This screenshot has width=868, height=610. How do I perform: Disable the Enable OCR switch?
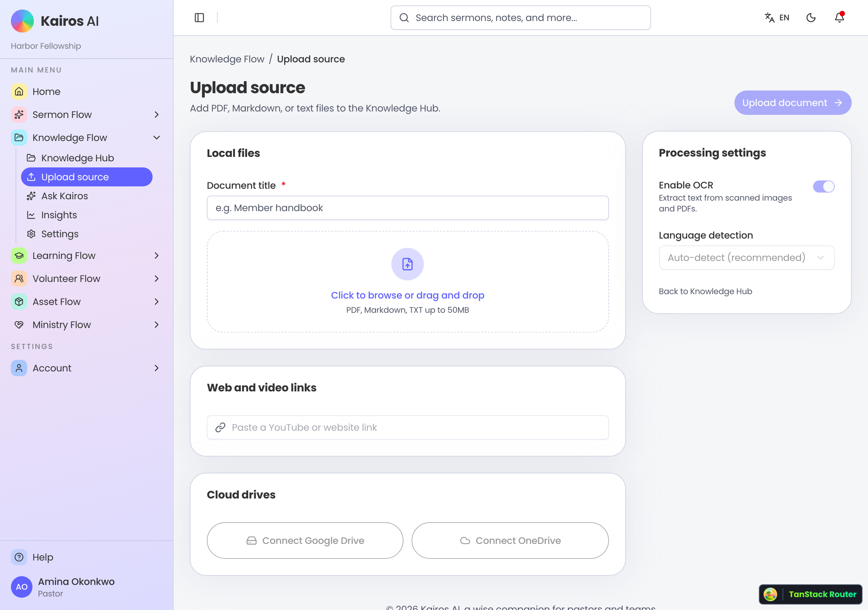(x=824, y=186)
